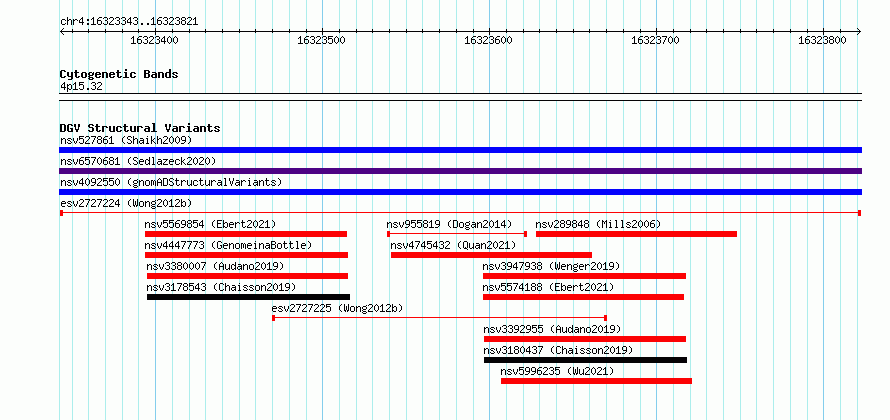Select the nsv3180437 (Chaisson2019) label

[x=559, y=350]
